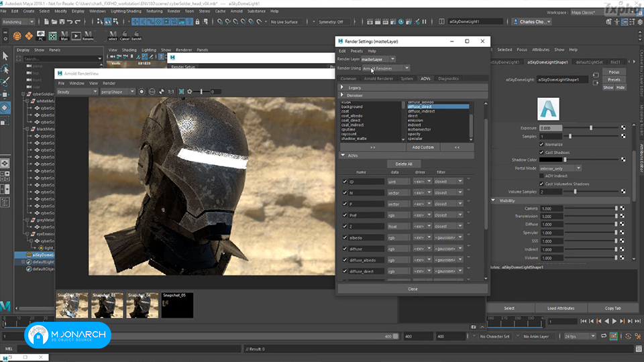Open the Render Using renderer dropdown
This screenshot has height=362, width=644.
pos(386,68)
